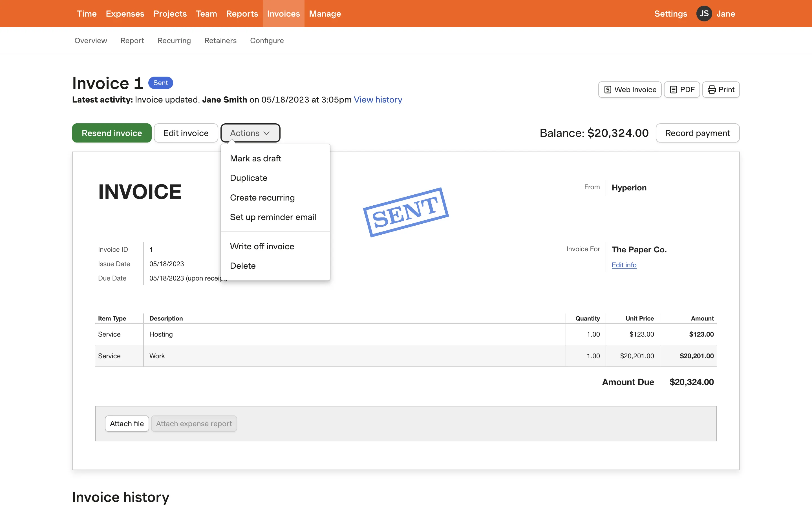
Task: Open the View history link
Action: pos(378,100)
